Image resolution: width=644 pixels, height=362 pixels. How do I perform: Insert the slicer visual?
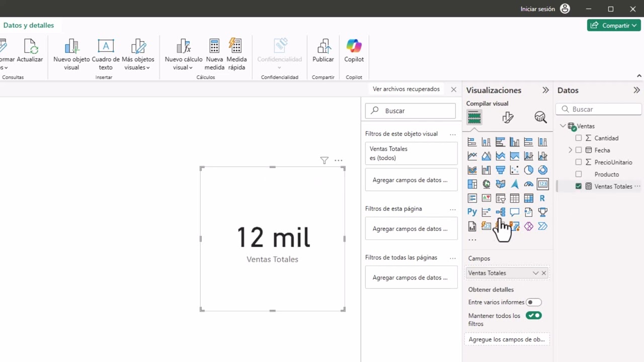click(x=500, y=198)
